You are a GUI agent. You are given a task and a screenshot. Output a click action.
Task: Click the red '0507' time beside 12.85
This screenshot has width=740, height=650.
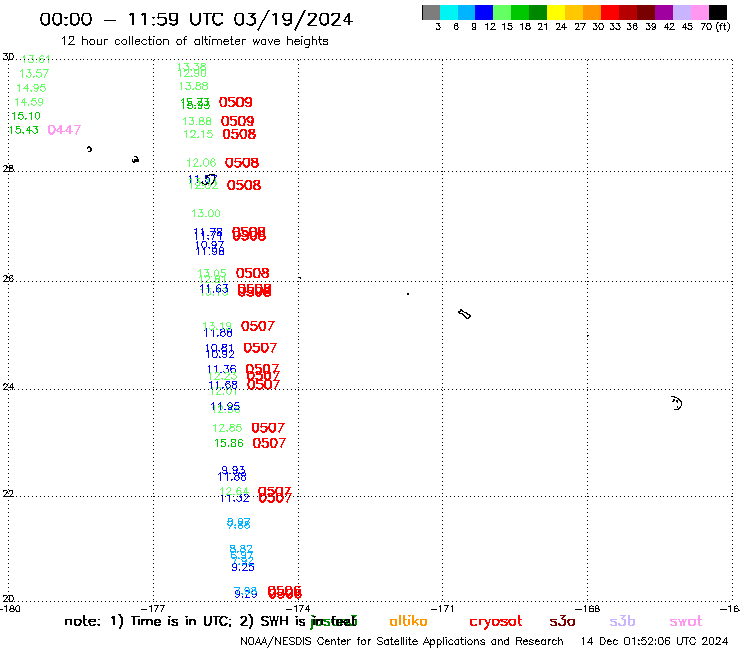point(268,428)
